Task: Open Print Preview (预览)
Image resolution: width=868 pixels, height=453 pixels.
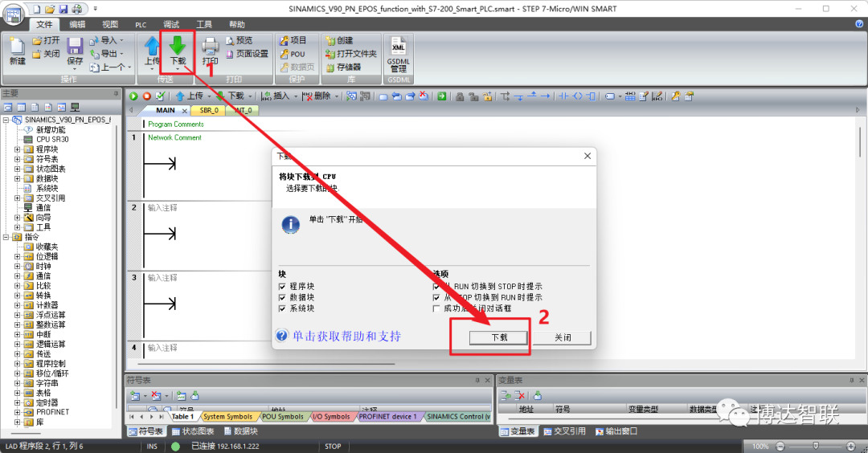Action: (x=240, y=40)
